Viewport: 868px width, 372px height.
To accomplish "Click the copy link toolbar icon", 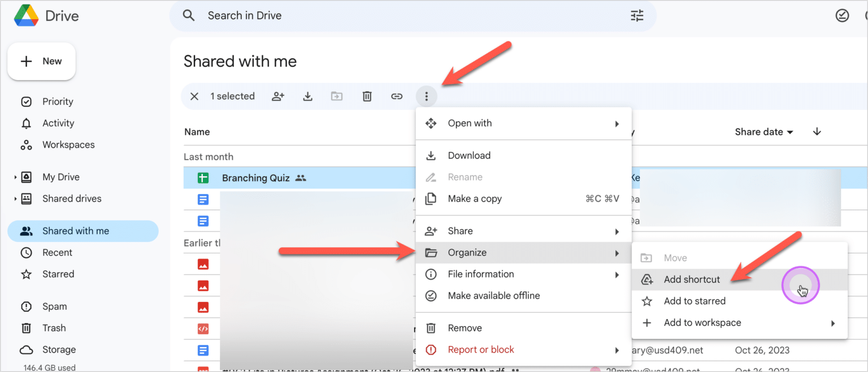I will click(x=397, y=97).
